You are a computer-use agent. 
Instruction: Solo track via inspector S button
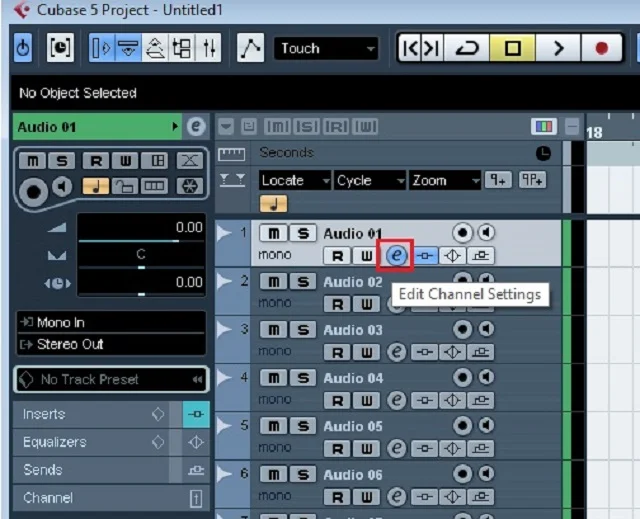[62, 161]
